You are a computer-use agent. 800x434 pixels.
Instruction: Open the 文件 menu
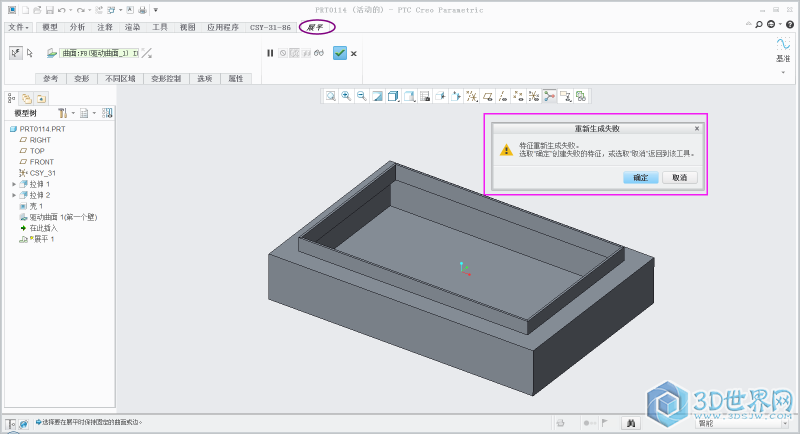click(18, 27)
